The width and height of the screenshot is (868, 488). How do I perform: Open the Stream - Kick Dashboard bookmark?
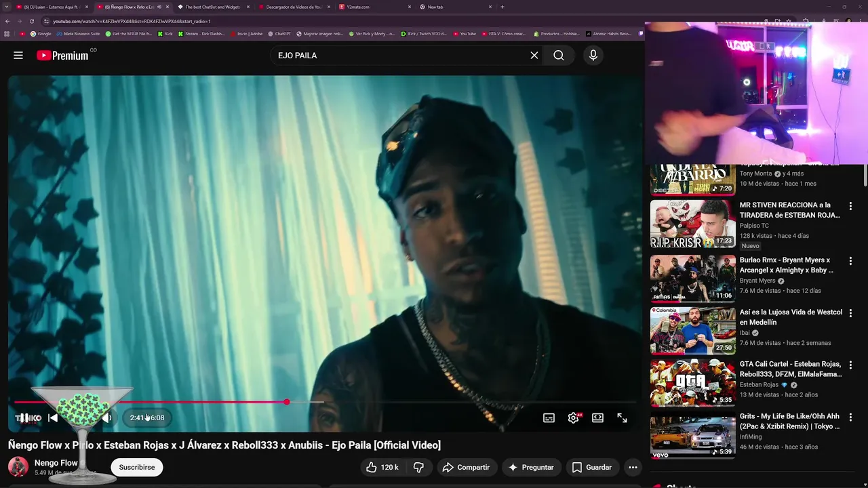(x=201, y=34)
